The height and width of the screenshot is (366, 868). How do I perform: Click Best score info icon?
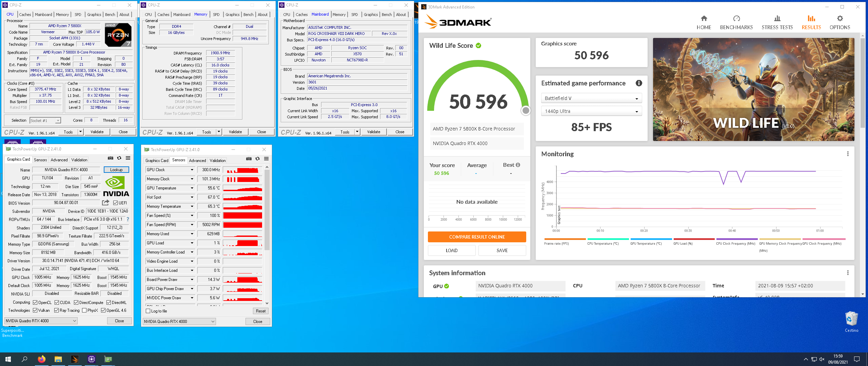(x=518, y=165)
